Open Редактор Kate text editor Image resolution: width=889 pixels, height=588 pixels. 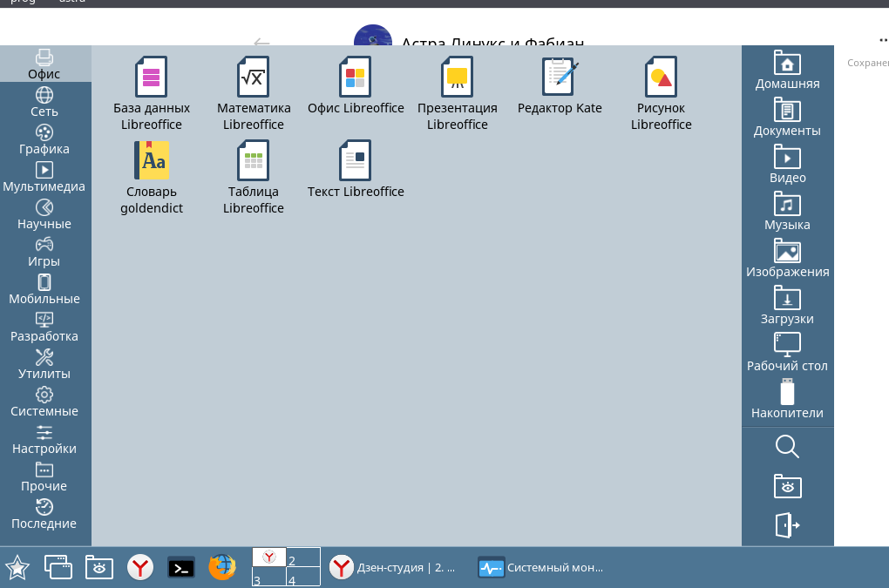560,85
